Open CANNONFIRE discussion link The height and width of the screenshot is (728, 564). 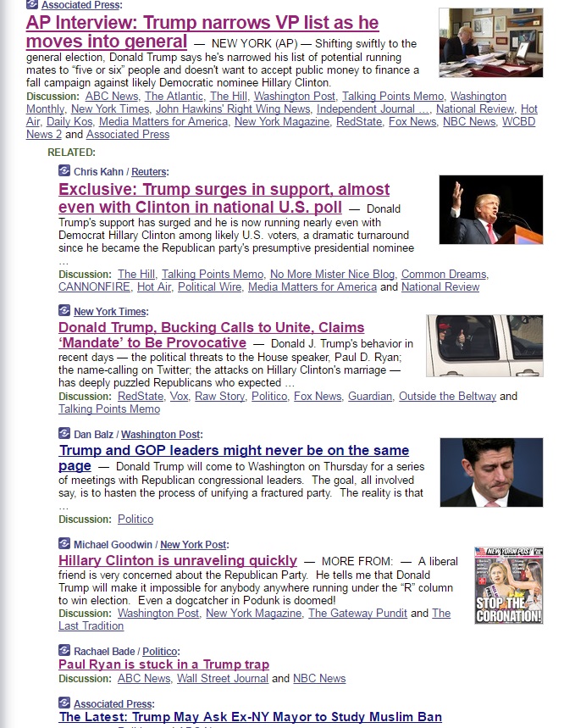point(94,287)
